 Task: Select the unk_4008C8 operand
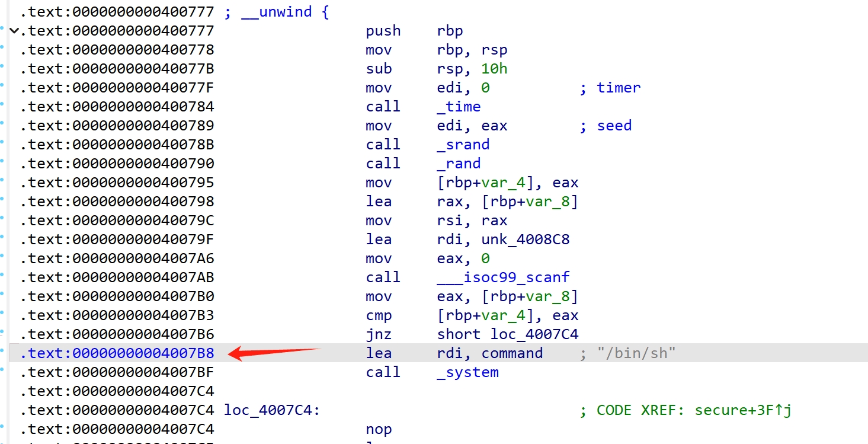526,239
